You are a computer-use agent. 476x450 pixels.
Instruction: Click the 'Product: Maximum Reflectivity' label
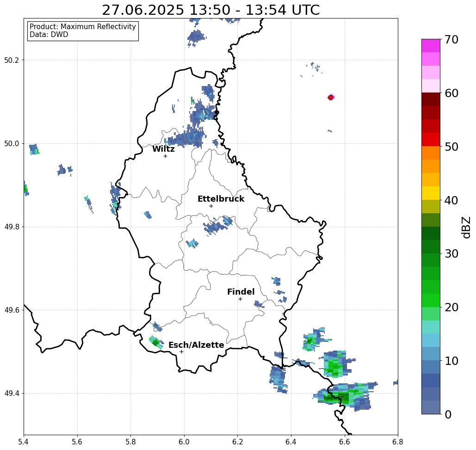point(82,27)
